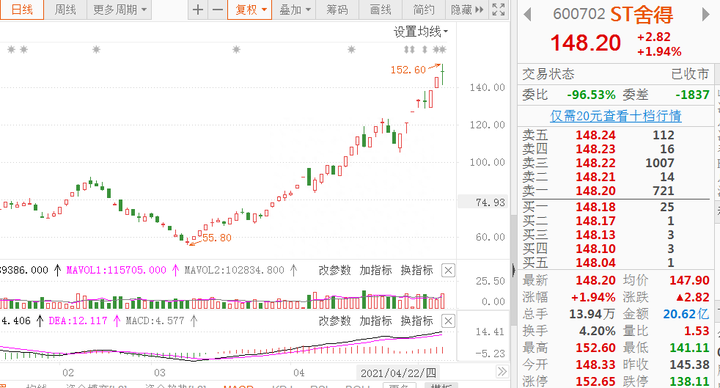Image resolution: width=720 pixels, height=388 pixels.
Task: Click the 委差 -1837 value
Action: [692, 95]
